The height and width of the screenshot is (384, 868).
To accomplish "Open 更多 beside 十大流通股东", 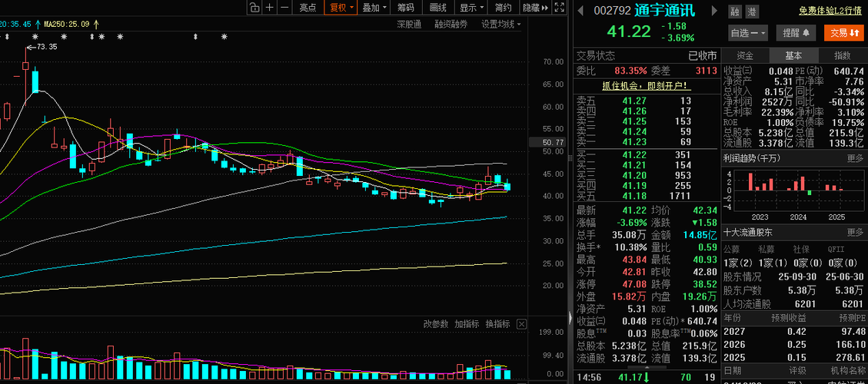I will click(855, 231).
